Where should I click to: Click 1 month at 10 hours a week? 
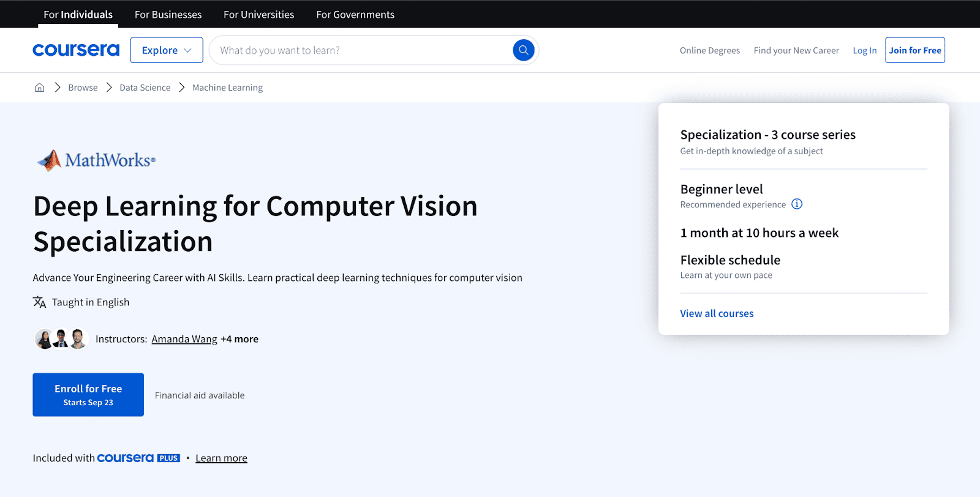click(x=759, y=233)
